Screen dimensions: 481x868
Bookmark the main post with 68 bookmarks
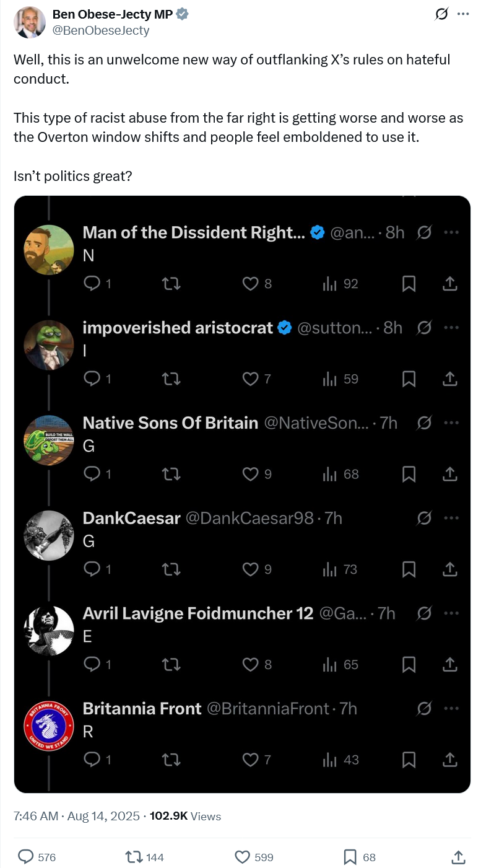pyautogui.click(x=350, y=857)
